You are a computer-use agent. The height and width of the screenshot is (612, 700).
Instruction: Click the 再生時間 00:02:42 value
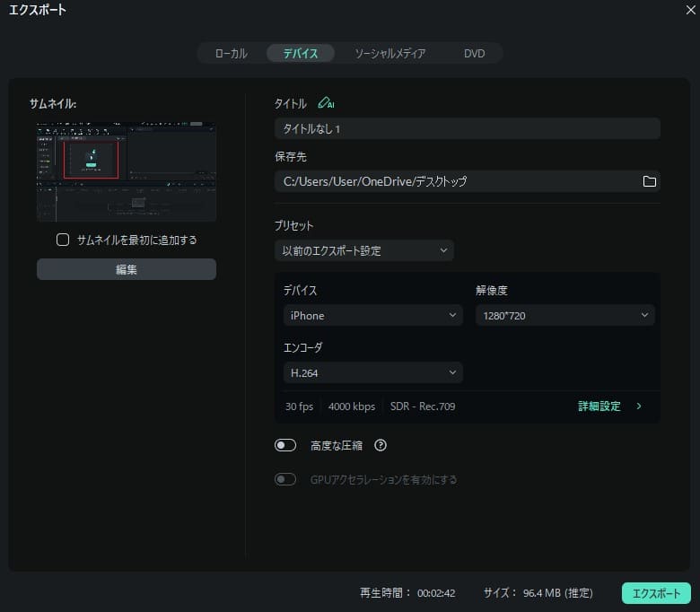[436, 593]
